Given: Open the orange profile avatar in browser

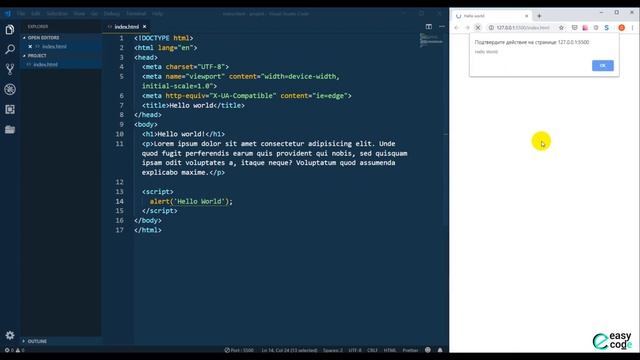Looking at the screenshot, I should tap(621, 28).
